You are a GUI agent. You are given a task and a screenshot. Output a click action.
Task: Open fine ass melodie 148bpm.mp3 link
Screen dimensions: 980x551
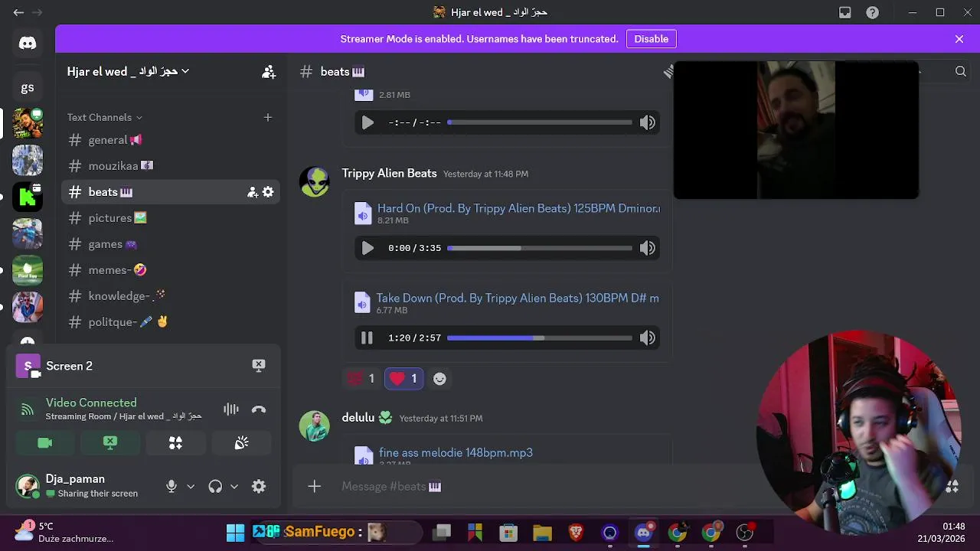click(x=456, y=452)
